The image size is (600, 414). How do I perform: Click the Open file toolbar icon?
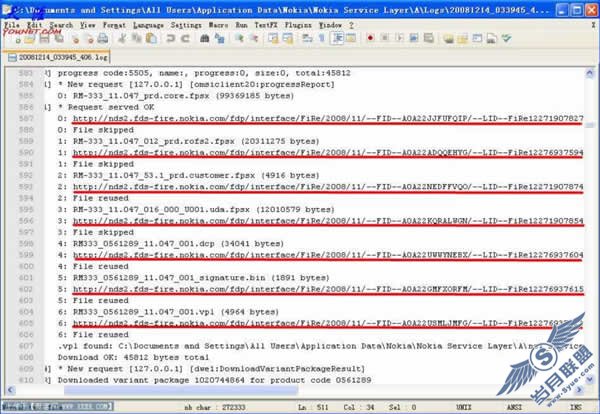[x=30, y=39]
